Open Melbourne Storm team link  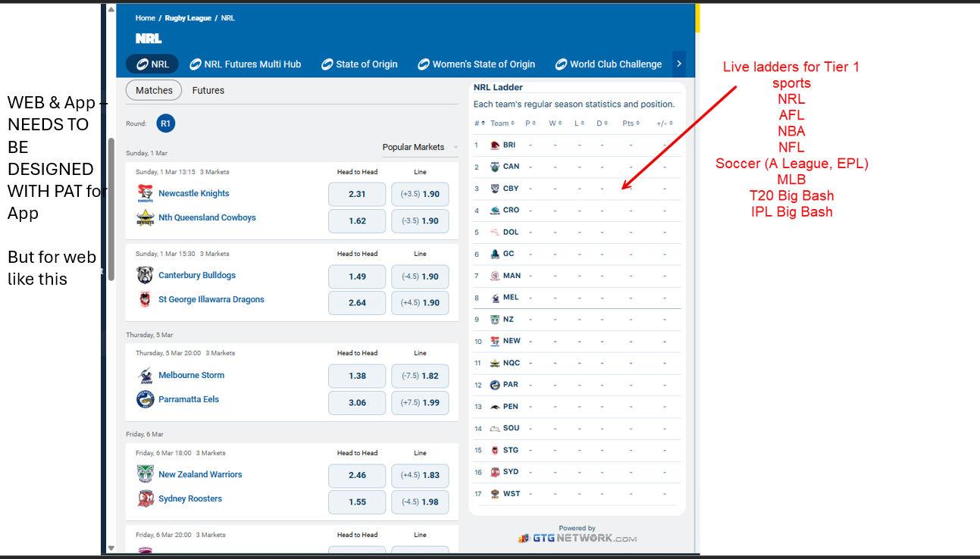coord(191,375)
